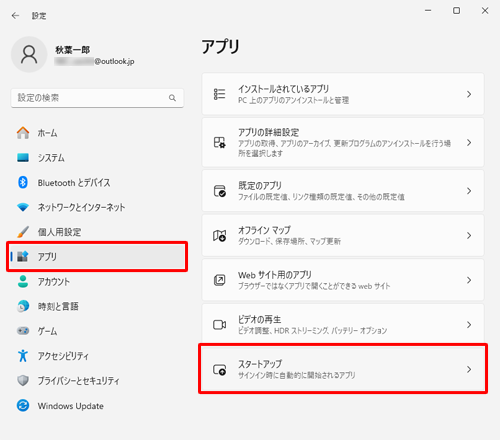
Task: Open Web サイト用のアプリ chevron
Action: tap(469, 280)
